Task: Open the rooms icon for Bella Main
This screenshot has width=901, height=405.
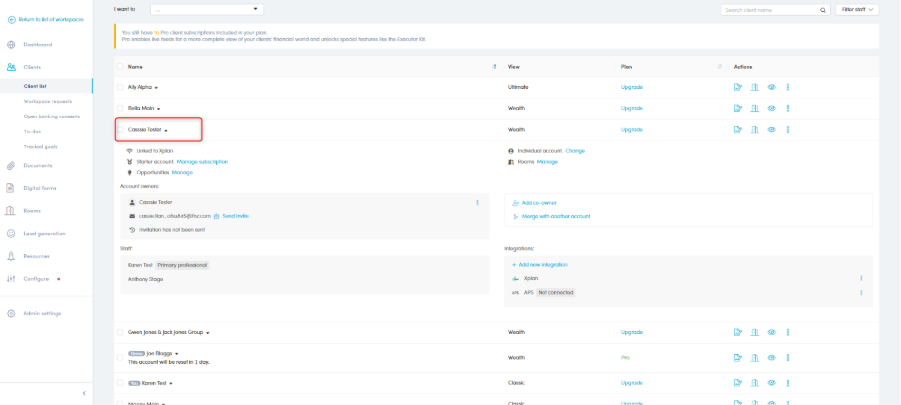Action: click(x=755, y=108)
